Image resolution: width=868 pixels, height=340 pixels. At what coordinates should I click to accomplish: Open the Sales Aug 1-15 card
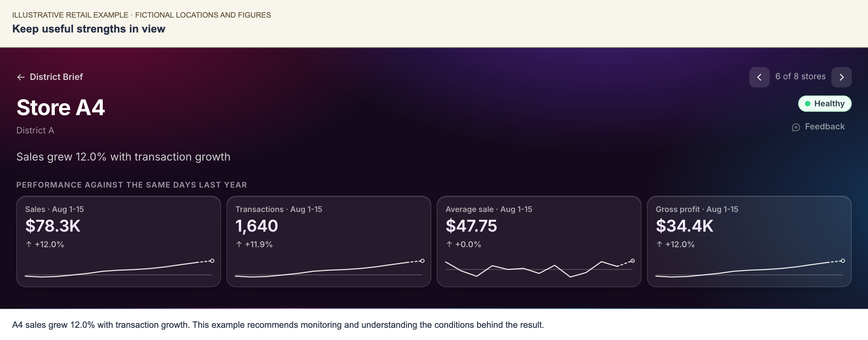click(119, 241)
